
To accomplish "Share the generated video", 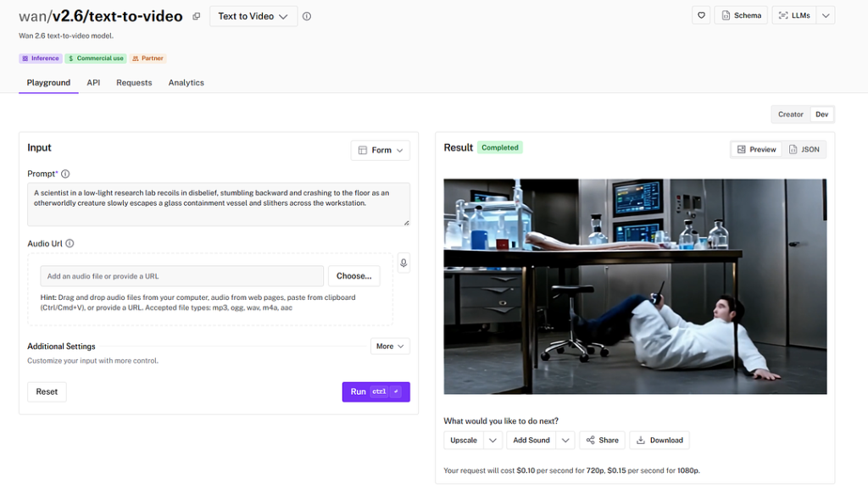I will click(x=603, y=441).
